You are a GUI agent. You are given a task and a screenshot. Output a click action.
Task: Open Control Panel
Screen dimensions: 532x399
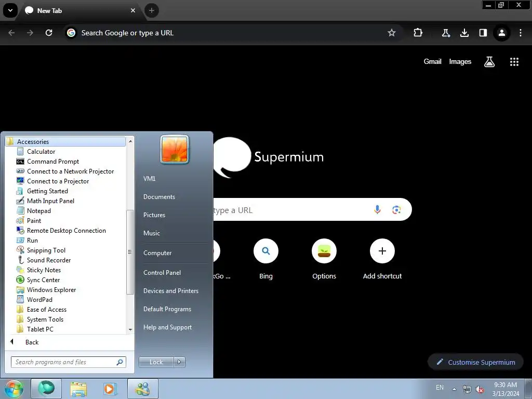162,272
